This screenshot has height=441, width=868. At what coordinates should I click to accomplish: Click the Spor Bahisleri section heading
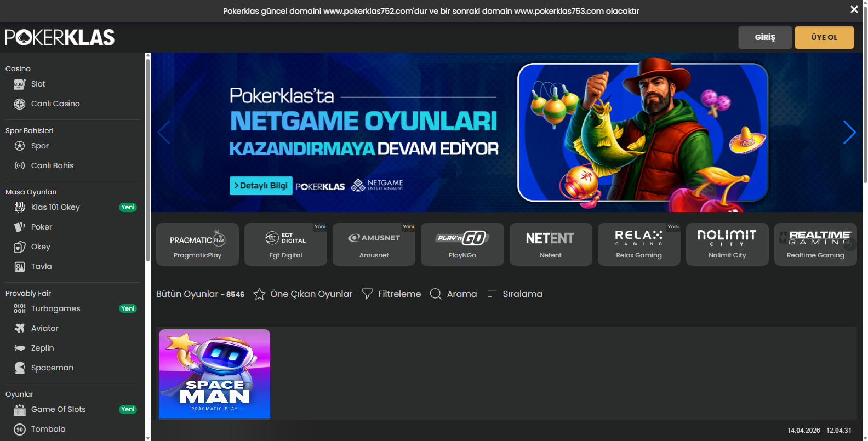click(30, 130)
